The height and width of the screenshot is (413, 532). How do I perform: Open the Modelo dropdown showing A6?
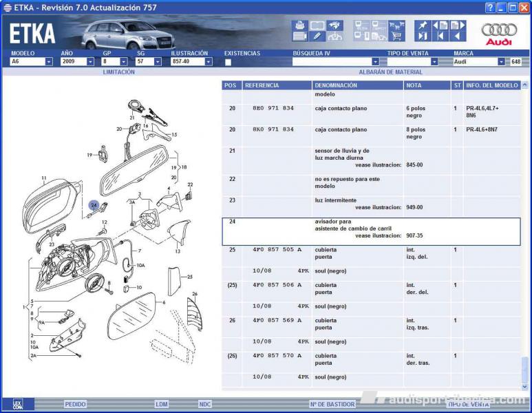click(49, 62)
